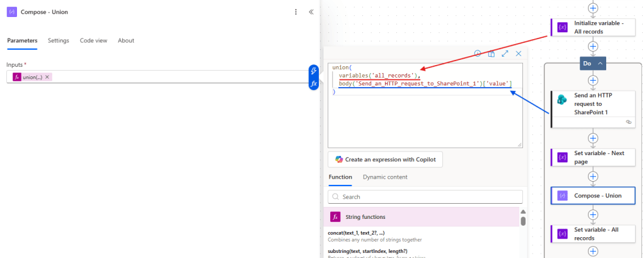Remove the union(...) expression token
Image resolution: width=644 pixels, height=258 pixels.
pos(47,77)
